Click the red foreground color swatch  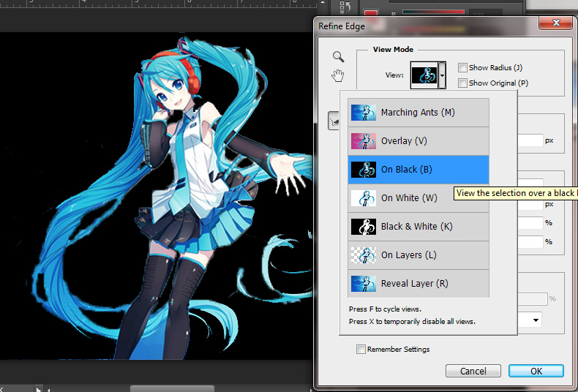(371, 13)
